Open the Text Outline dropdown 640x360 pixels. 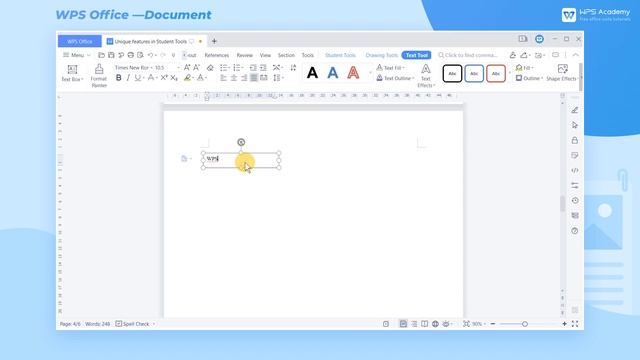395,78
